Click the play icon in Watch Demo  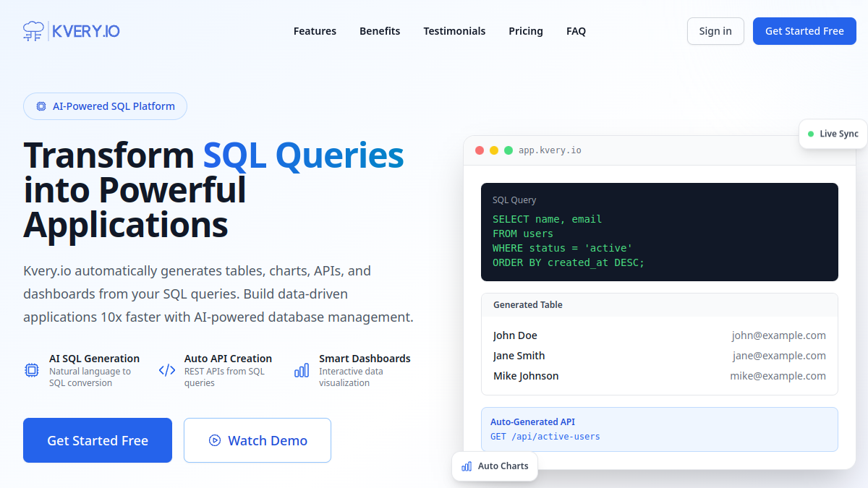(215, 440)
